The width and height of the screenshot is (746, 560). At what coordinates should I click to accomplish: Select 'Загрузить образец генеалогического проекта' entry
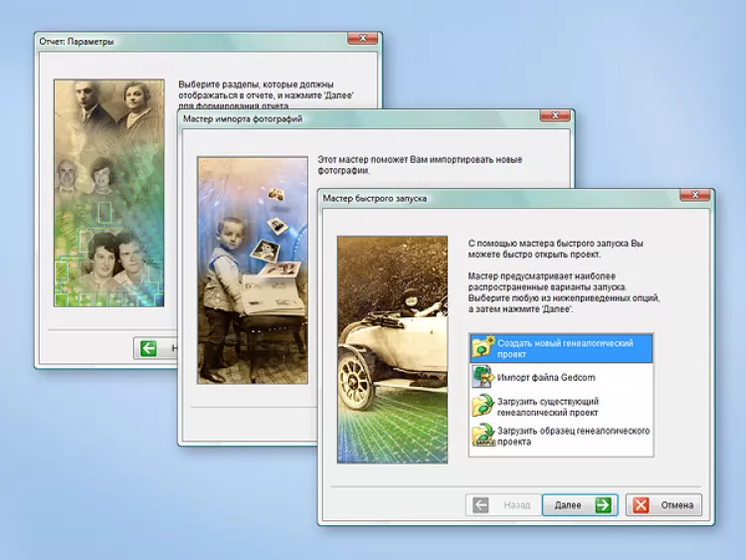(x=561, y=437)
